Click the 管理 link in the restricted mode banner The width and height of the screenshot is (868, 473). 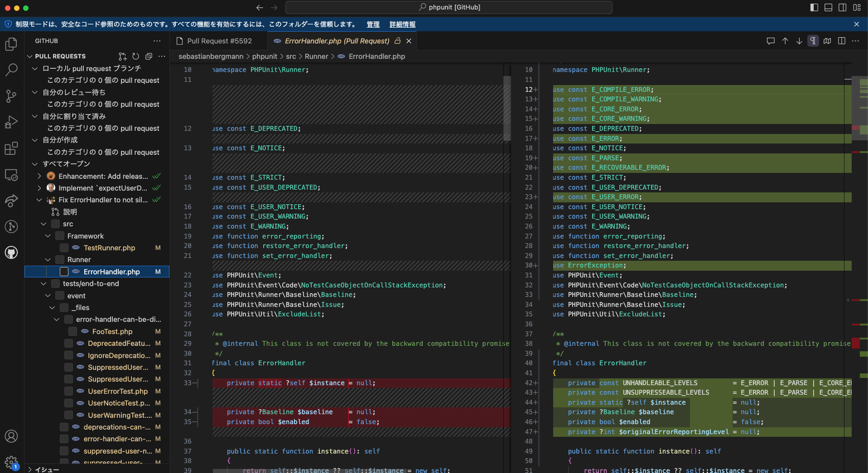pyautogui.click(x=372, y=24)
